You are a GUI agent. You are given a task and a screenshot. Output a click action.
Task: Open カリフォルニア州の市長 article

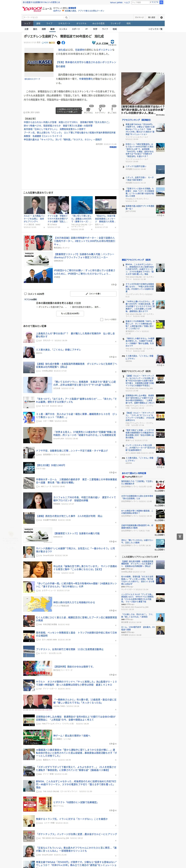coord(84,499)
